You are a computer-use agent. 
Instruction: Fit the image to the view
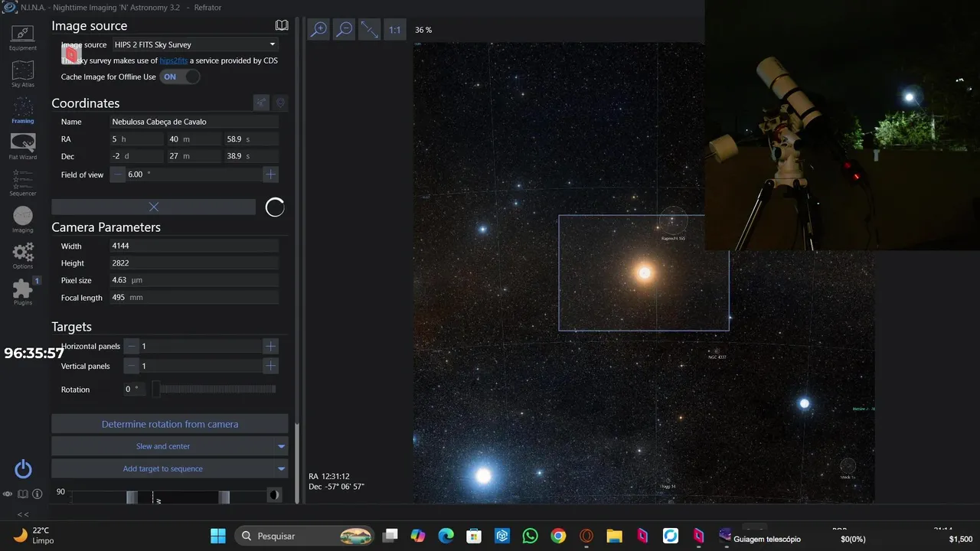click(369, 30)
